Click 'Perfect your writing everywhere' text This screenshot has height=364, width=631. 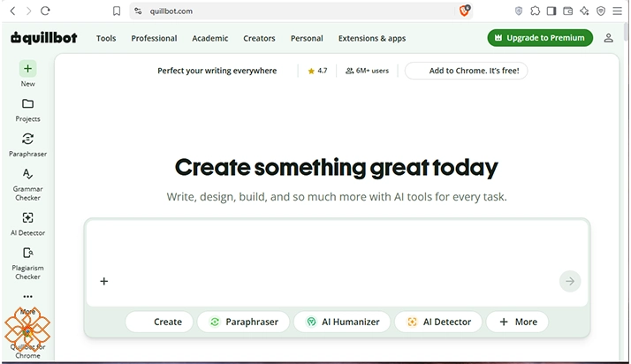pos(217,71)
